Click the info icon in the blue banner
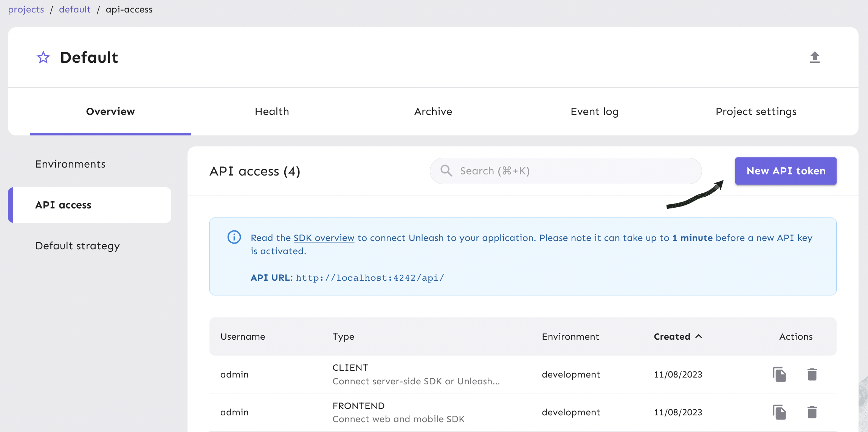The image size is (868, 432). [x=234, y=237]
